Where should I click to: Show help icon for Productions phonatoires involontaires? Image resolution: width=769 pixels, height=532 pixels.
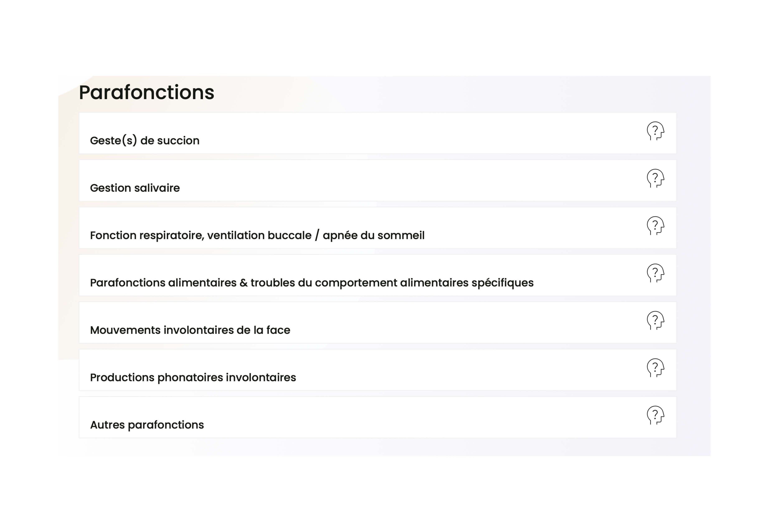tap(655, 368)
